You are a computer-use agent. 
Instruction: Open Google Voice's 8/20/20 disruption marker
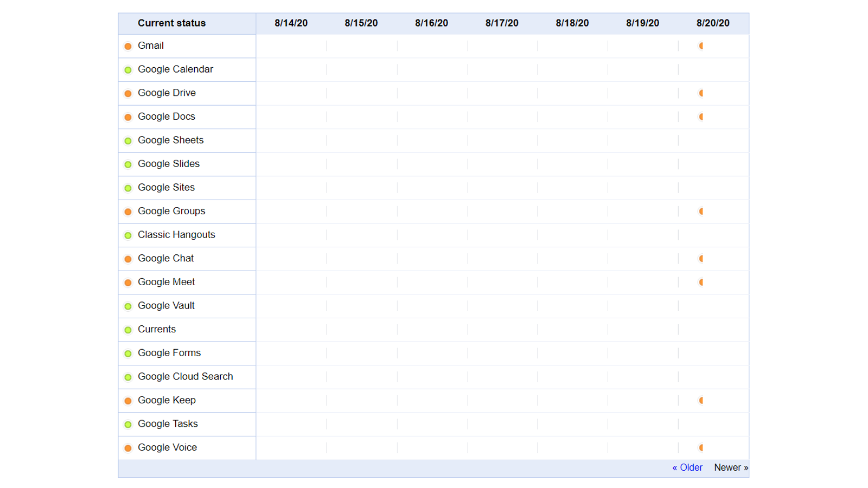coord(701,447)
